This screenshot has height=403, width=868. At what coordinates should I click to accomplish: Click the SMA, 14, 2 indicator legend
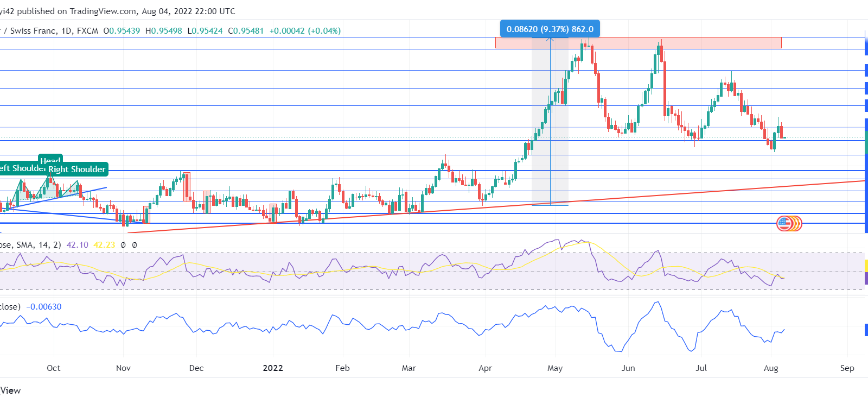point(30,245)
